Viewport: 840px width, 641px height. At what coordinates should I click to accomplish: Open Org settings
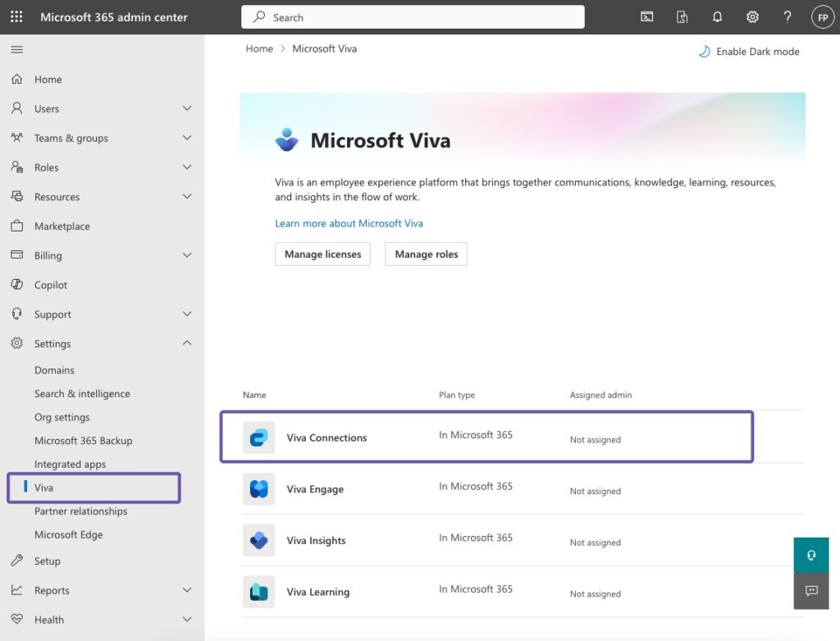[x=62, y=417]
